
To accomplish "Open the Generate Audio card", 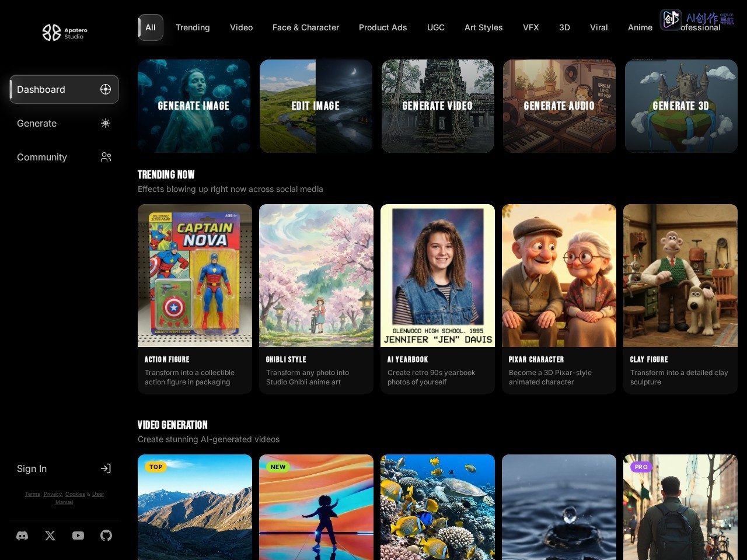I will (x=559, y=106).
